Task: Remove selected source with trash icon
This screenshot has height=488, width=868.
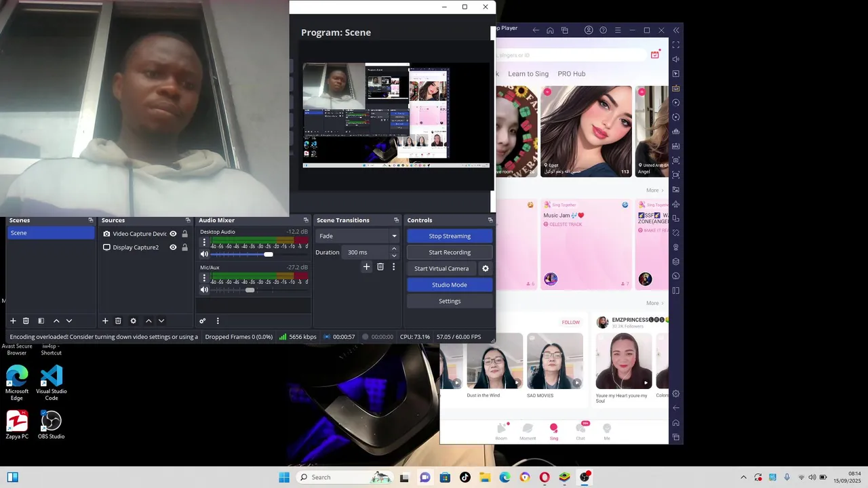Action: click(118, 321)
